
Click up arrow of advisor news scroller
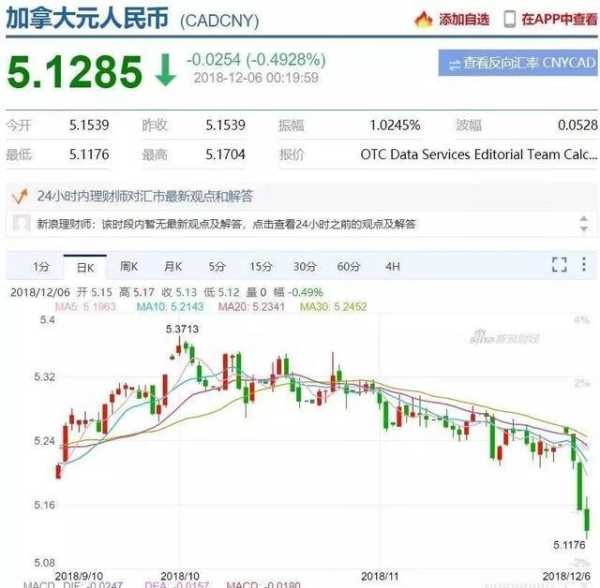[584, 219]
